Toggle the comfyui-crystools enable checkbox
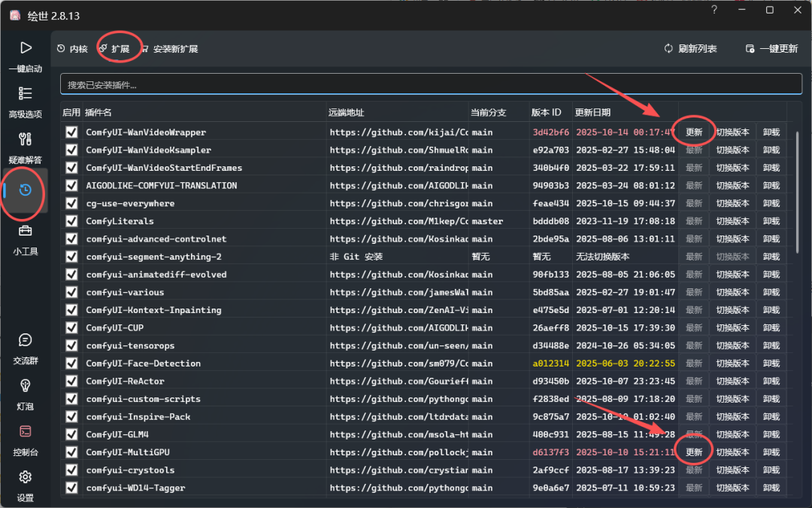This screenshot has width=812, height=508. coord(71,470)
